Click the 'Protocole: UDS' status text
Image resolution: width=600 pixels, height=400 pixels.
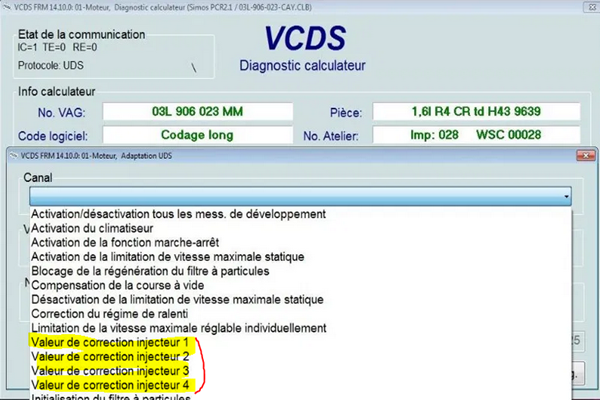(51, 65)
